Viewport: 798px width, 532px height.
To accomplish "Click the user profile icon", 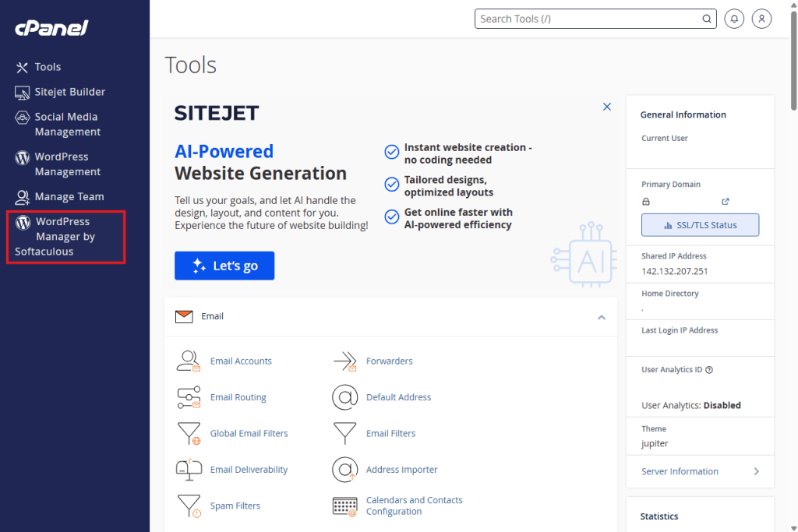I will pos(761,18).
